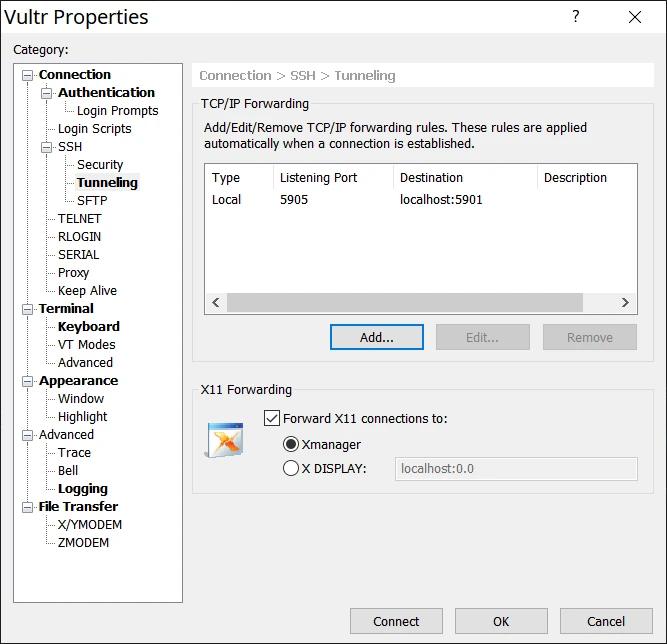The image size is (667, 644).
Task: Collapse the Advanced tree node
Action: tap(27, 435)
